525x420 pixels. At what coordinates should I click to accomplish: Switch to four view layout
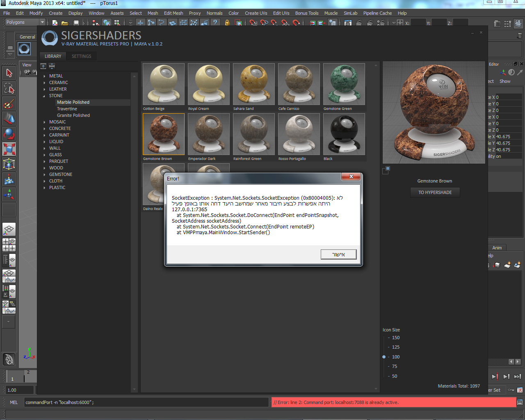9,245
